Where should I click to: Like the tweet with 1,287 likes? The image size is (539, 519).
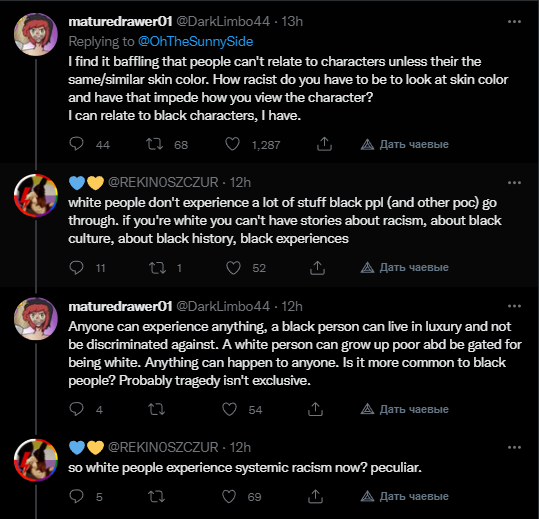232,144
